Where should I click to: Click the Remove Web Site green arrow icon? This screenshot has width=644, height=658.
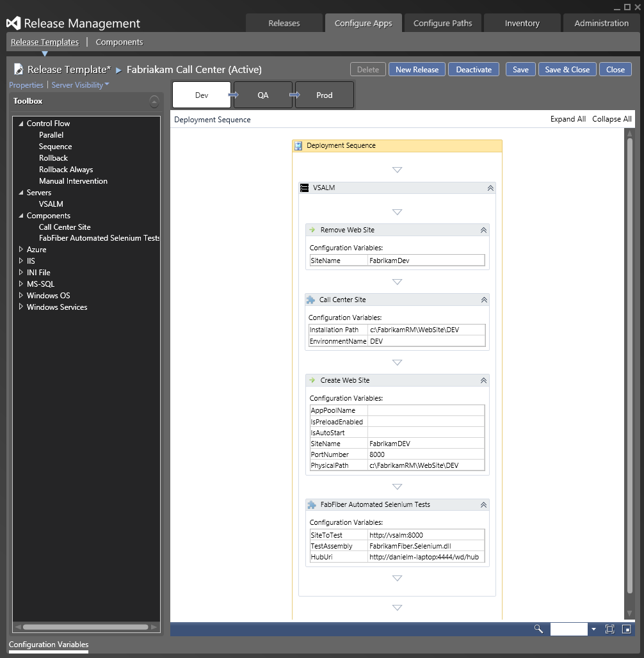[312, 230]
